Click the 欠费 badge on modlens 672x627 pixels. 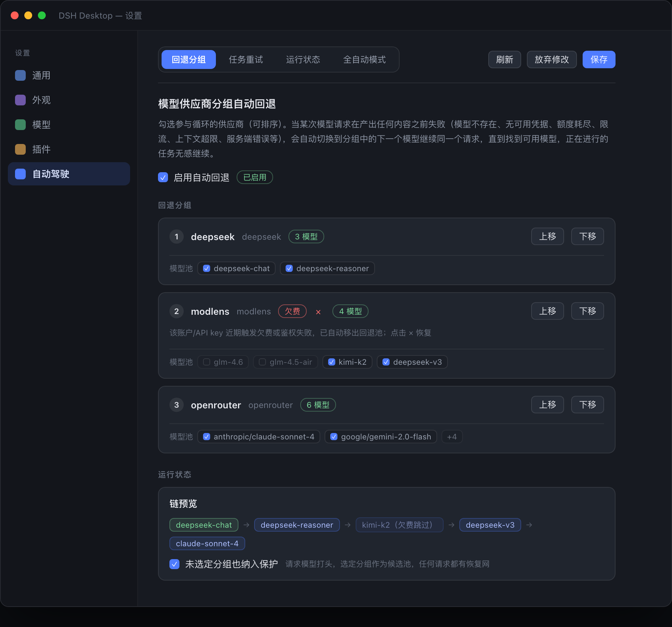pyautogui.click(x=292, y=311)
